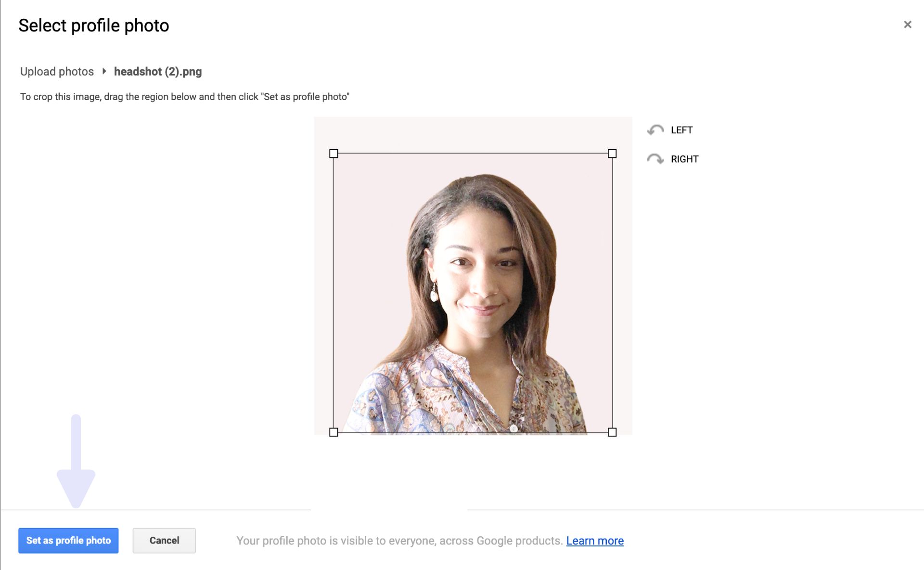
Task: Click the top-right crop handle
Action: pyautogui.click(x=612, y=154)
